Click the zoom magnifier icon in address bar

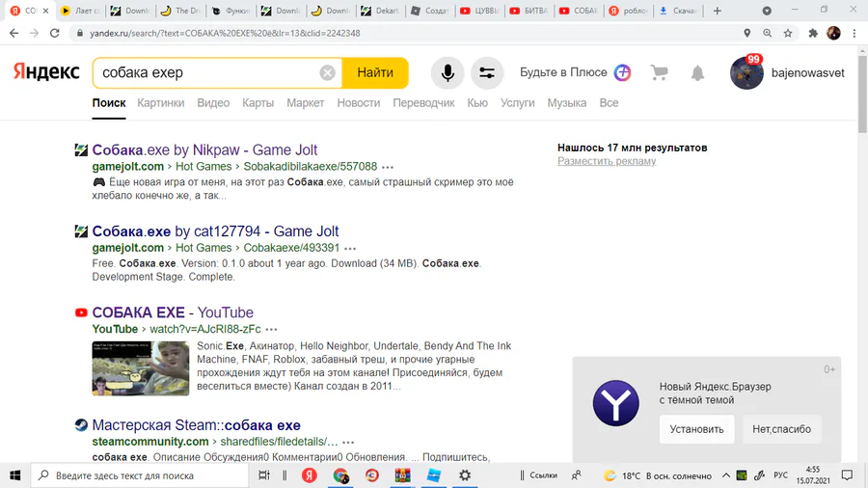(x=768, y=33)
